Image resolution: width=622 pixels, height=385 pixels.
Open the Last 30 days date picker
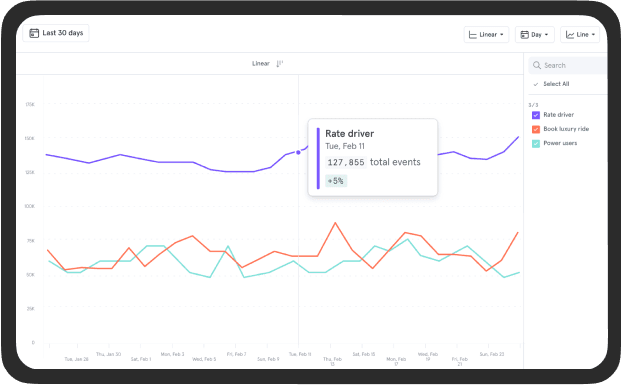[x=56, y=33]
